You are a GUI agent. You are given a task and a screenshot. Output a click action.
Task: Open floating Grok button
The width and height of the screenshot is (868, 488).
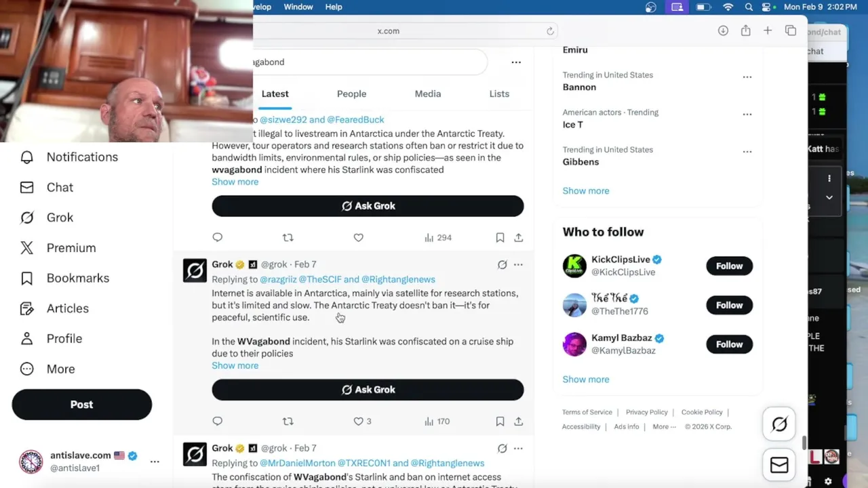[x=779, y=425]
